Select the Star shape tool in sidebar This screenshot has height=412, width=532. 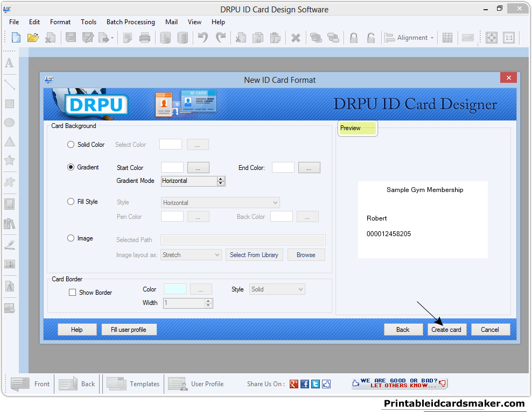click(10, 160)
